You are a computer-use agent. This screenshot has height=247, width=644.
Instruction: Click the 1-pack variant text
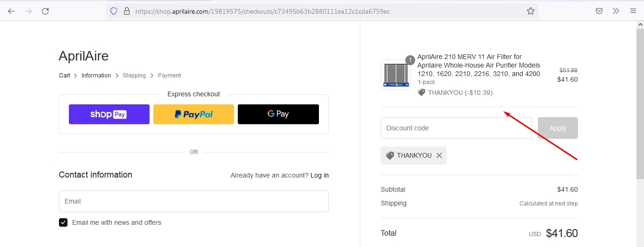(427, 82)
